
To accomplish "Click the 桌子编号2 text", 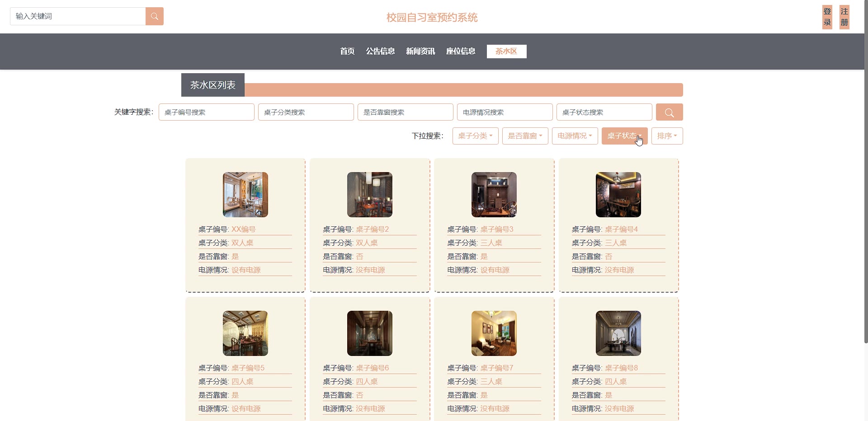I will pos(373,229).
